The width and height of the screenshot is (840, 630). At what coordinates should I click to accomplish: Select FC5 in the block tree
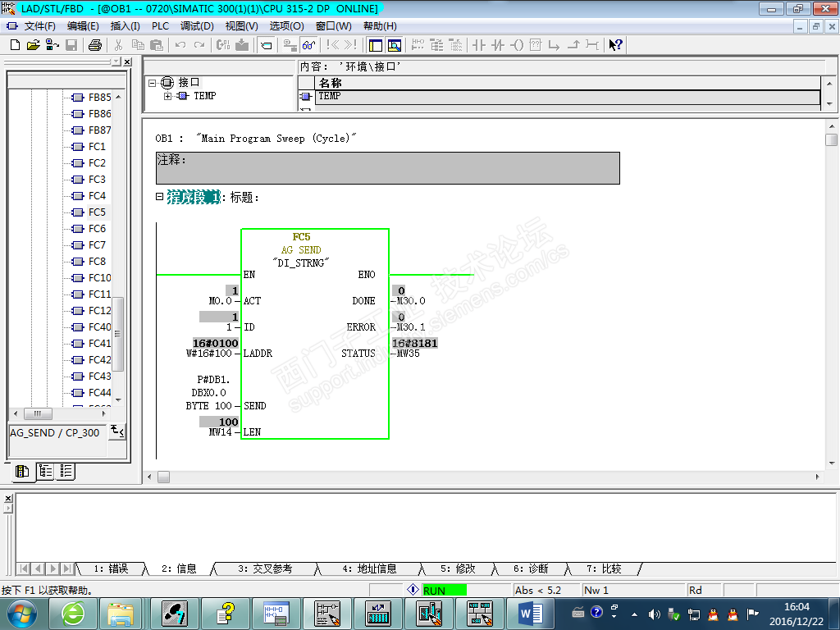97,212
